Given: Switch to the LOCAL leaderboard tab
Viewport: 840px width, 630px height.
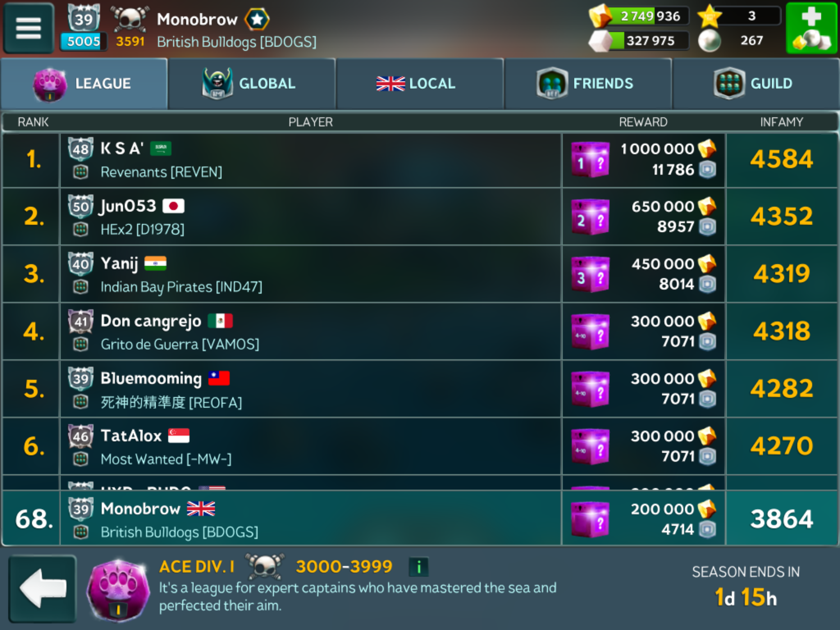Looking at the screenshot, I should [420, 84].
